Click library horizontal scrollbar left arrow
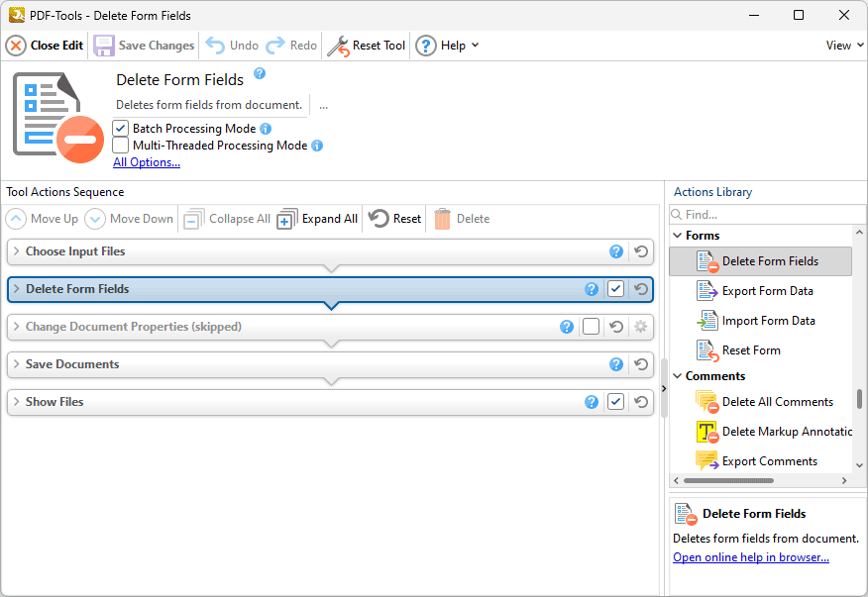The height and width of the screenshot is (597, 868). [676, 481]
